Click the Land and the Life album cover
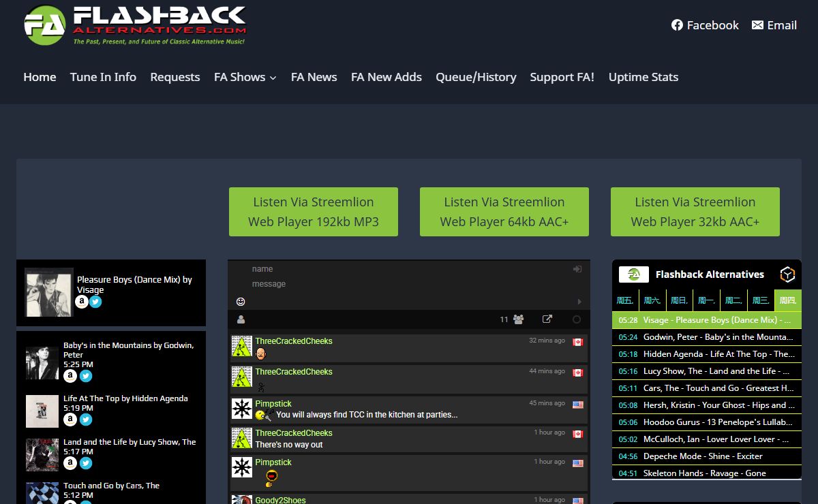The image size is (818, 504). pyautogui.click(x=42, y=455)
